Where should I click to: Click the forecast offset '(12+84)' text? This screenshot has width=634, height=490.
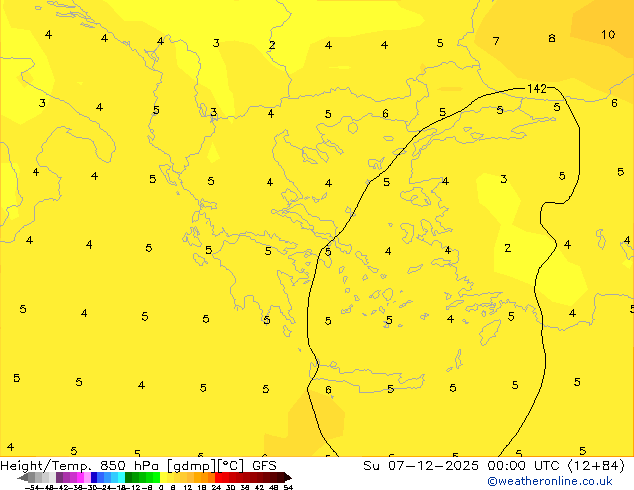pos(596,466)
